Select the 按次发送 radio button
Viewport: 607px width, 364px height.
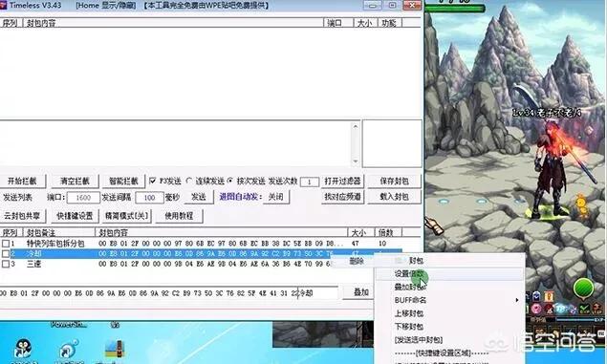click(x=230, y=181)
